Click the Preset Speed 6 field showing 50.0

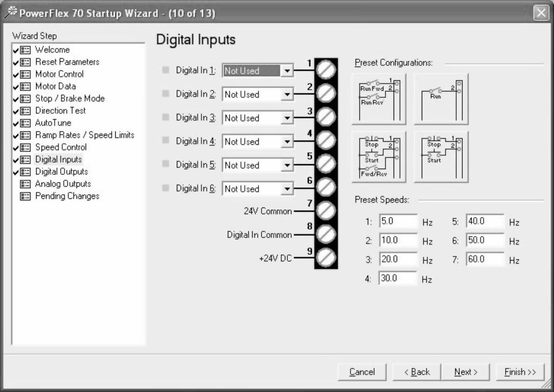(x=485, y=240)
